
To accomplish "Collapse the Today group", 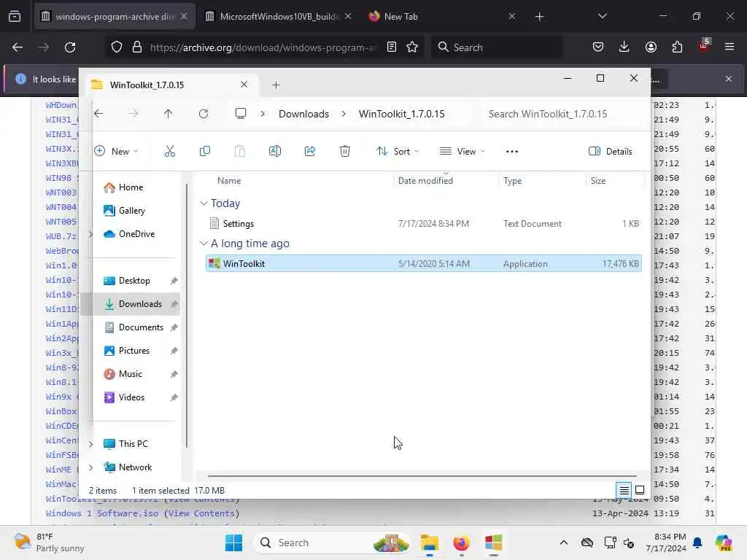I will [204, 203].
